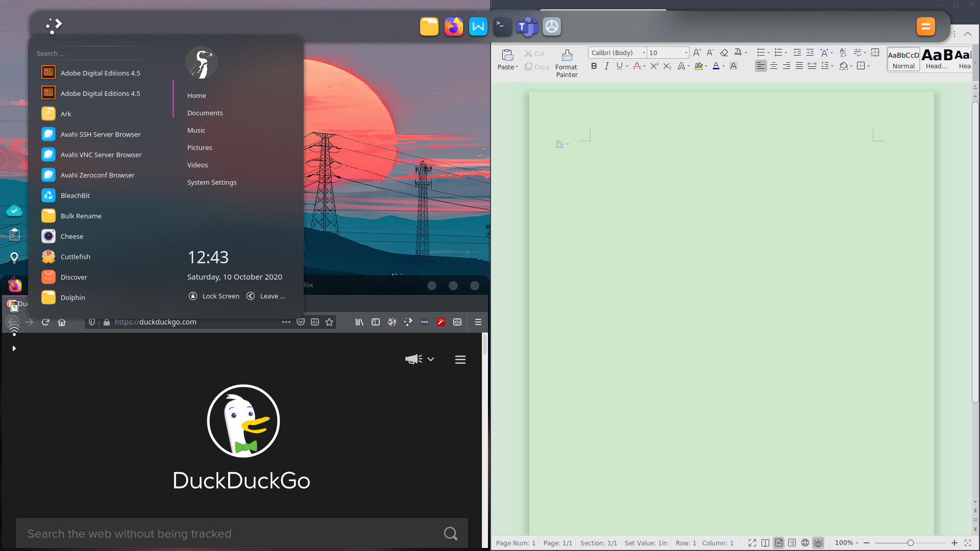Select Align Right paragraph alignment
The height and width of the screenshot is (551, 980).
(787, 66)
